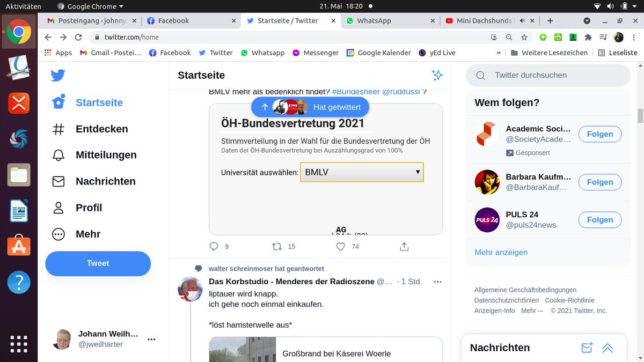This screenshot has width=644, height=362.
Task: Go to Entdecken in Twitter sidebar
Action: [x=90, y=129]
